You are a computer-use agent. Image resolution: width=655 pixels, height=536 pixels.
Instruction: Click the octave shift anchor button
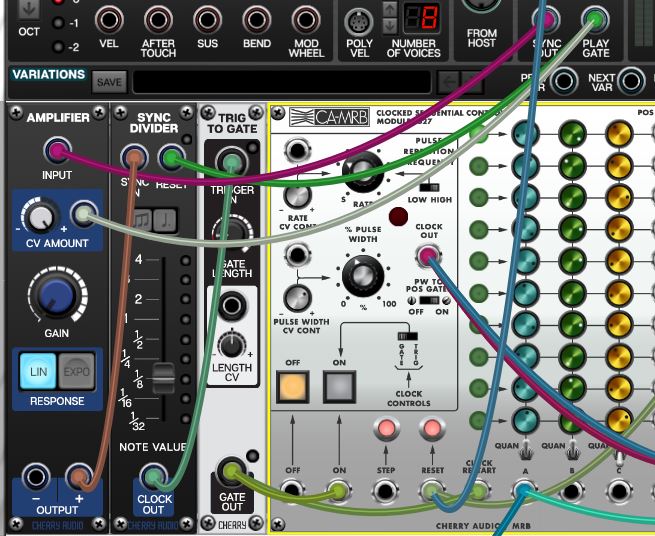click(x=28, y=9)
